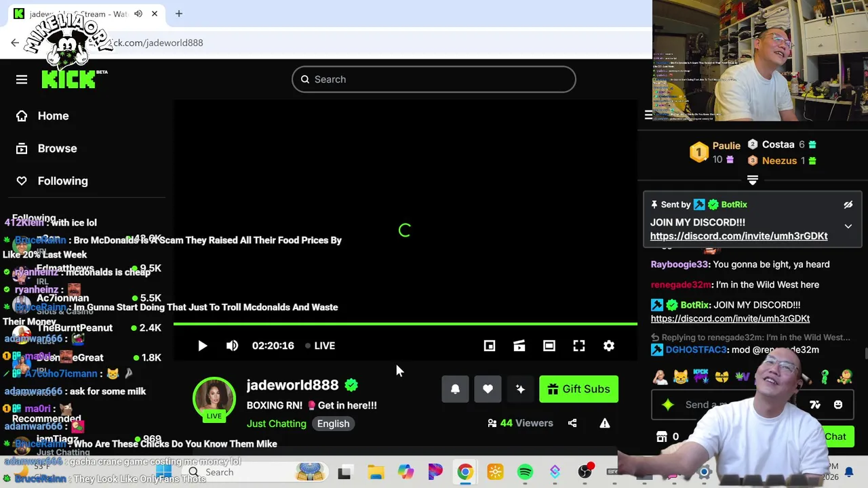Mute the stream volume
The image size is (868, 488).
coord(232,346)
